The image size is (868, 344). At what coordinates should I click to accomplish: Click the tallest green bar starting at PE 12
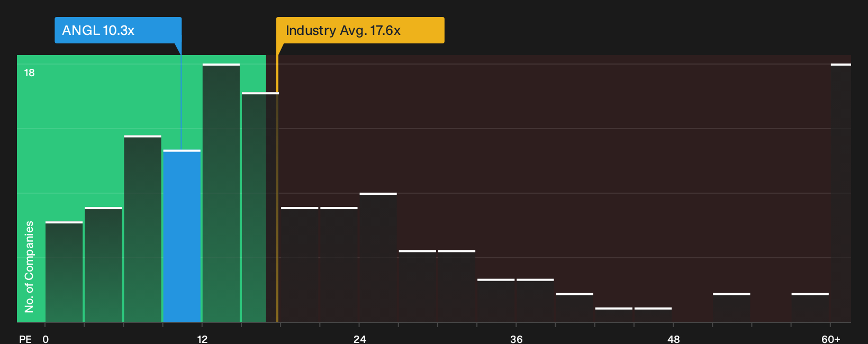point(221,193)
